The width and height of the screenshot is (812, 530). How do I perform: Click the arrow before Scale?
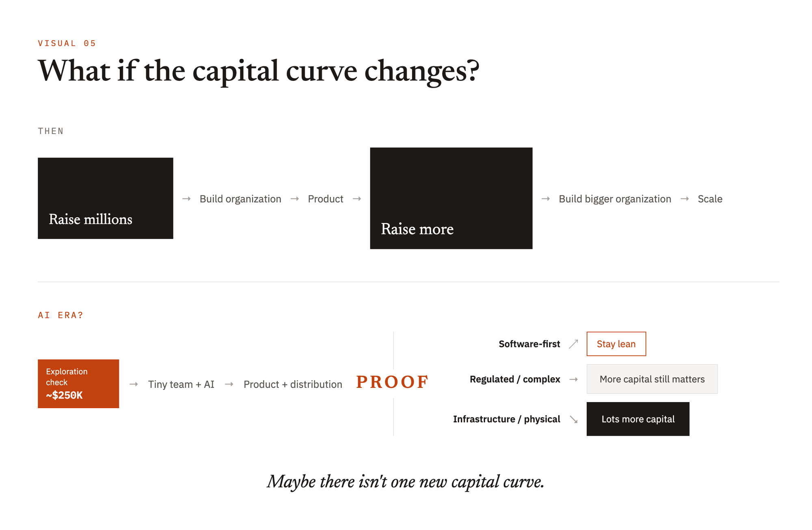685,199
